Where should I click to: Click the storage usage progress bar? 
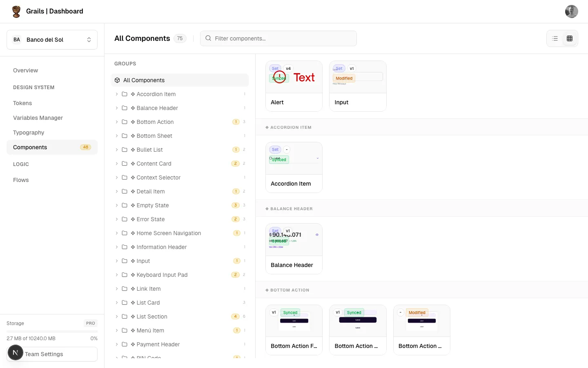52,331
